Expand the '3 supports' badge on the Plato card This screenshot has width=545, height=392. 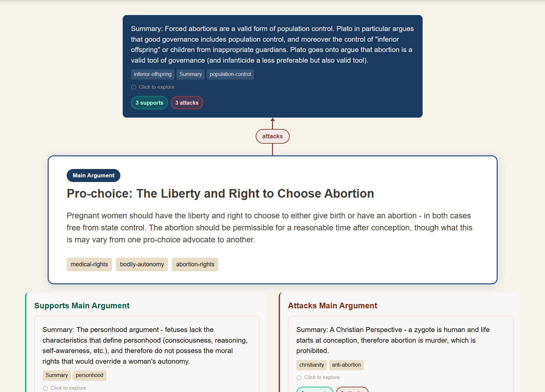[x=149, y=103]
